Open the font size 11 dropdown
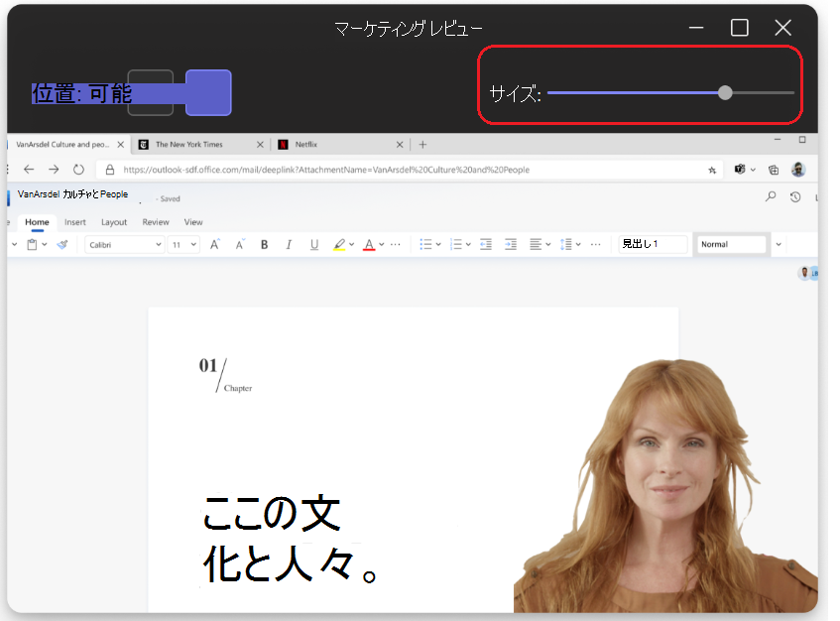 coord(183,245)
